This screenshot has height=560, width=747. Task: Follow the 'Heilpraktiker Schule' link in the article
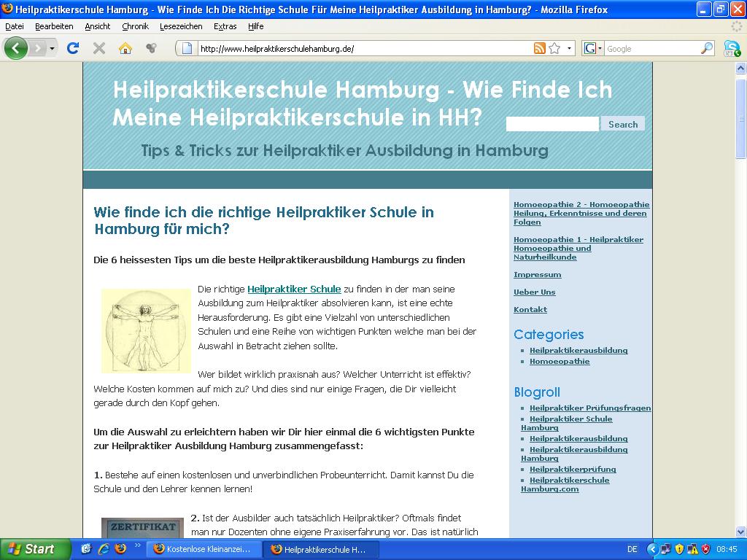coord(294,289)
